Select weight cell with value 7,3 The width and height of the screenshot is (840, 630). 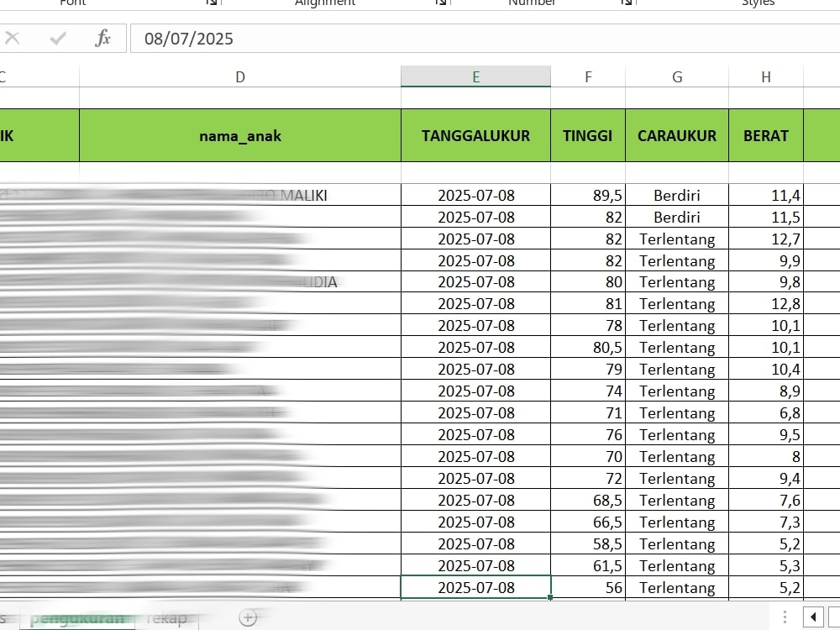(766, 522)
